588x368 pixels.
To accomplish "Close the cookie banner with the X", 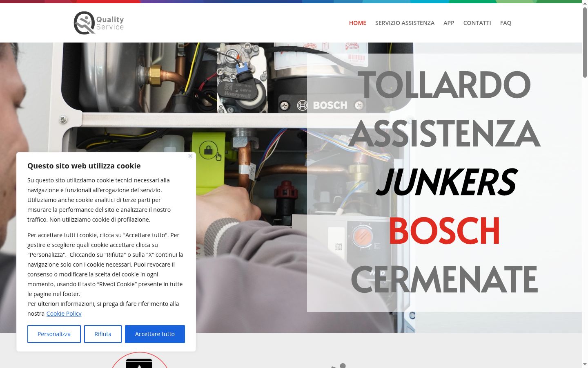I will [x=190, y=156].
